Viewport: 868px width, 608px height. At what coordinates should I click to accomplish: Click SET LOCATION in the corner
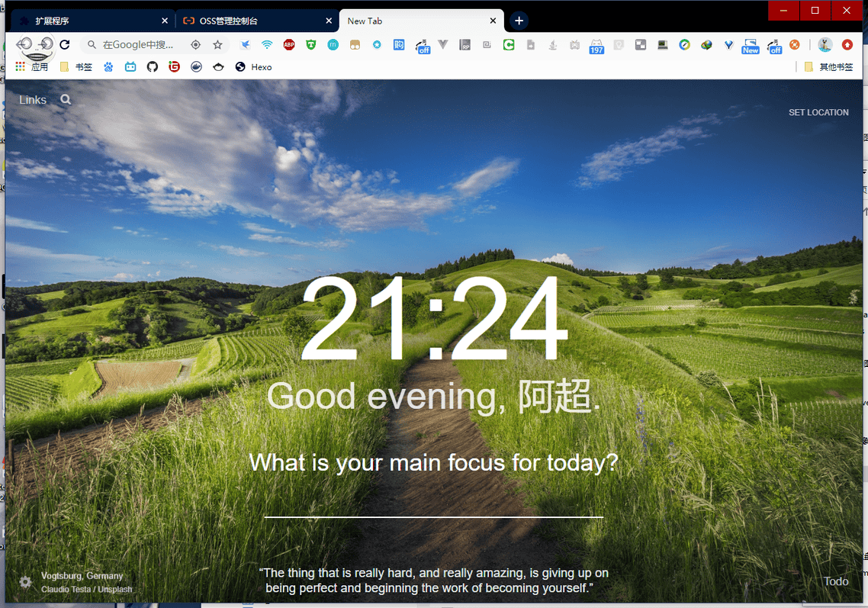818,112
